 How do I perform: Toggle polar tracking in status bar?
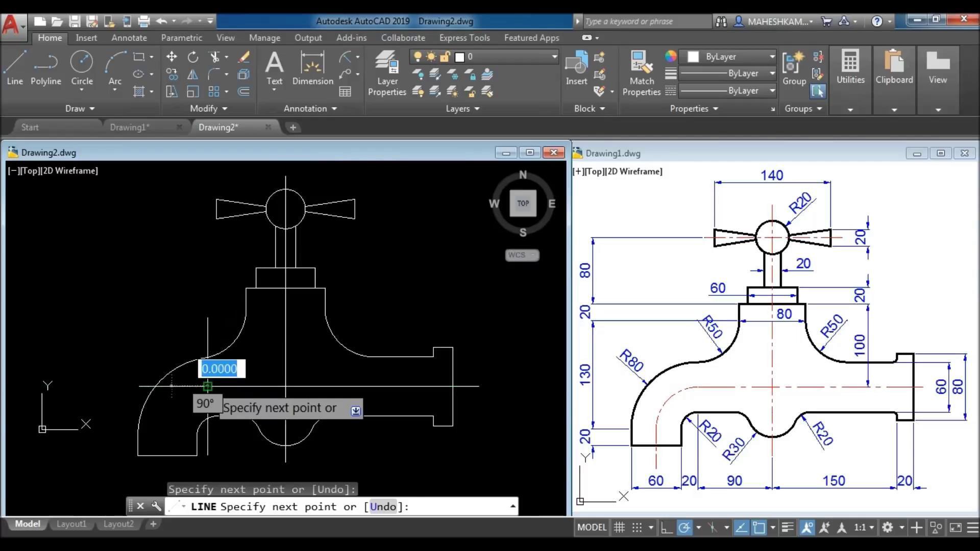[x=684, y=528]
